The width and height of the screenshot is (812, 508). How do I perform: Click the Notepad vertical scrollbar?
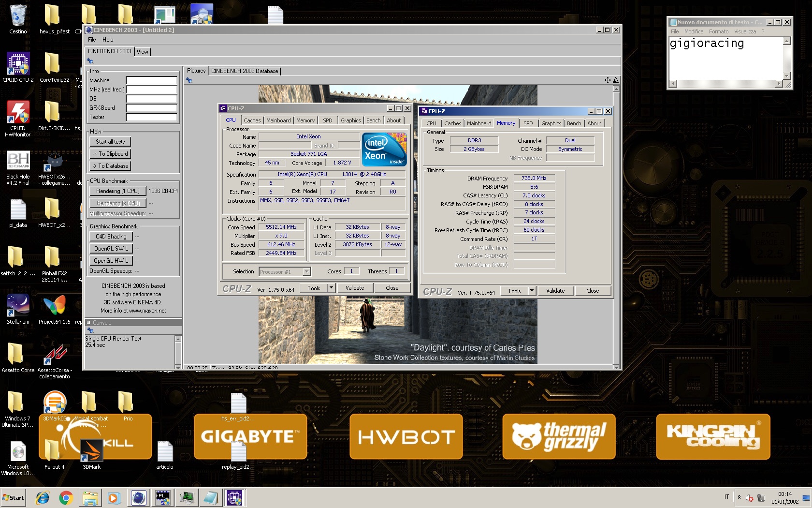pyautogui.click(x=787, y=59)
